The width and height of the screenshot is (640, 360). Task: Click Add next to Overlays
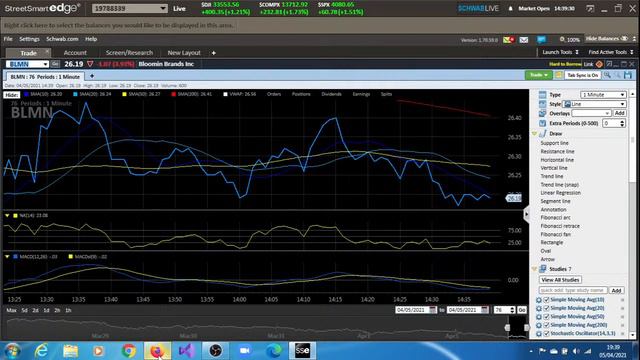pyautogui.click(x=620, y=113)
